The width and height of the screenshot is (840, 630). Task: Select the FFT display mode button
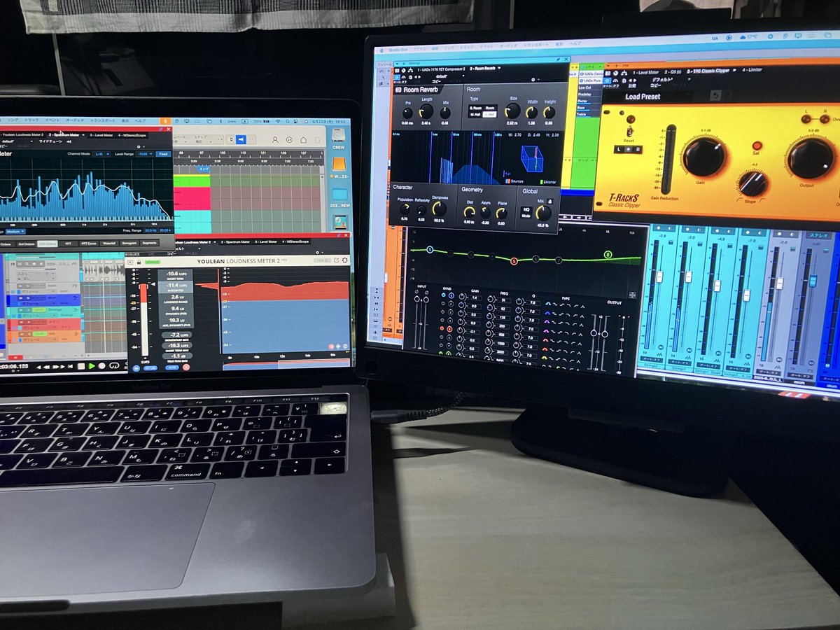click(x=69, y=244)
